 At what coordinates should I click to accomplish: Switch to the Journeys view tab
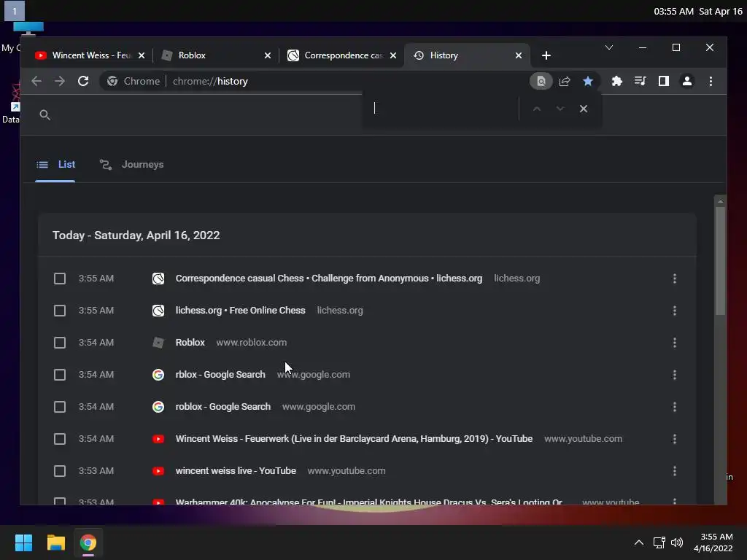tap(131, 165)
